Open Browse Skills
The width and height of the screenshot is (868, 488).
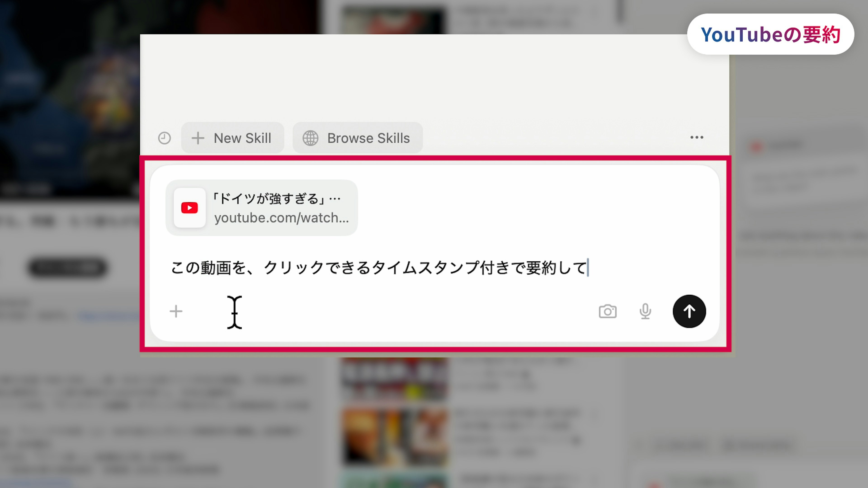pyautogui.click(x=358, y=138)
